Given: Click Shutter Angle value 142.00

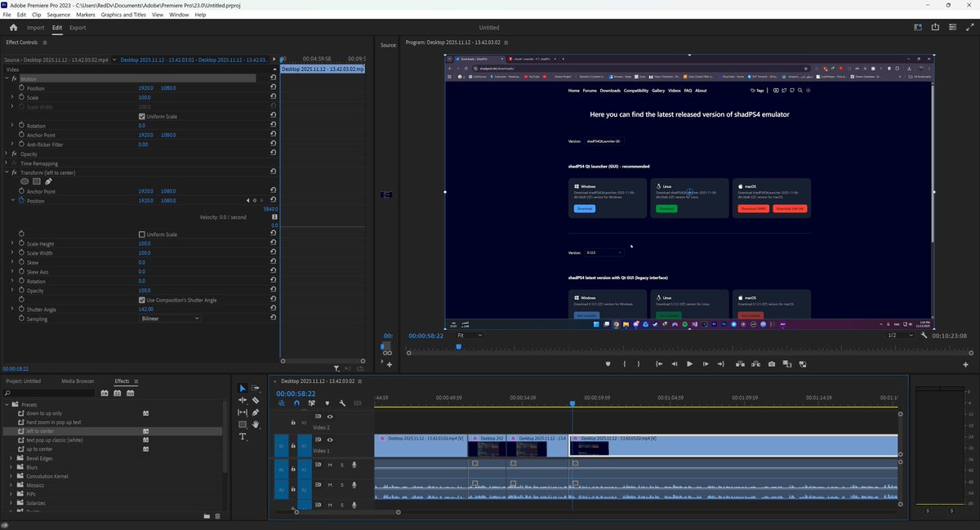Looking at the screenshot, I should pos(146,310).
